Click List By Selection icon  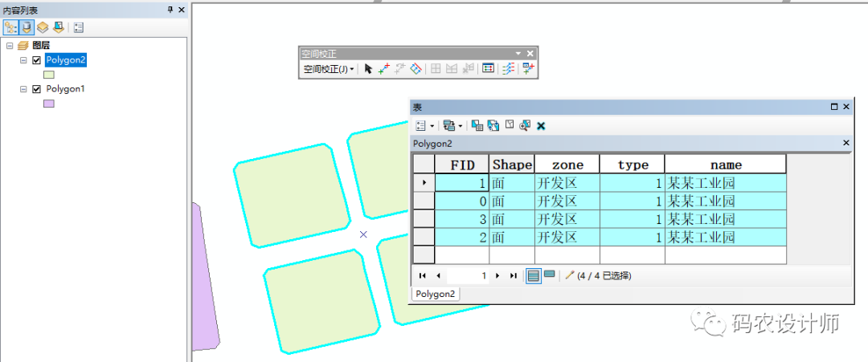click(59, 27)
